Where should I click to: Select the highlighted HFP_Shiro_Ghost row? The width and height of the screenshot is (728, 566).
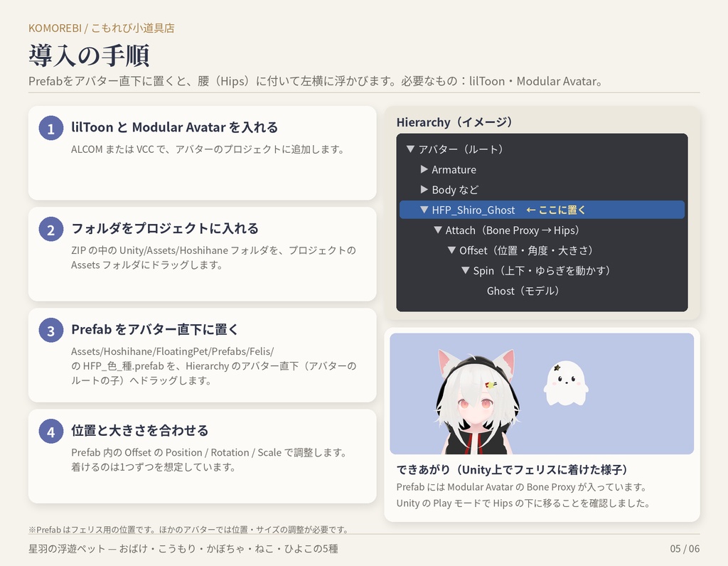click(542, 210)
